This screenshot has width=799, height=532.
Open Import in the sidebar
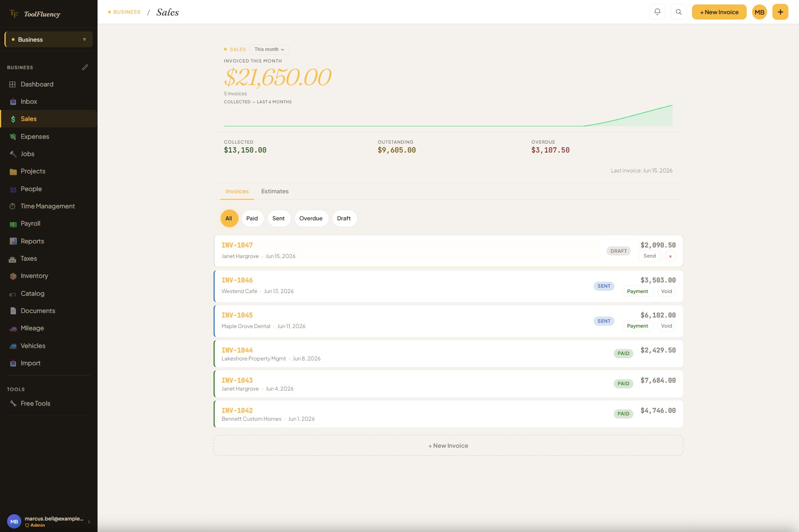pos(49,363)
